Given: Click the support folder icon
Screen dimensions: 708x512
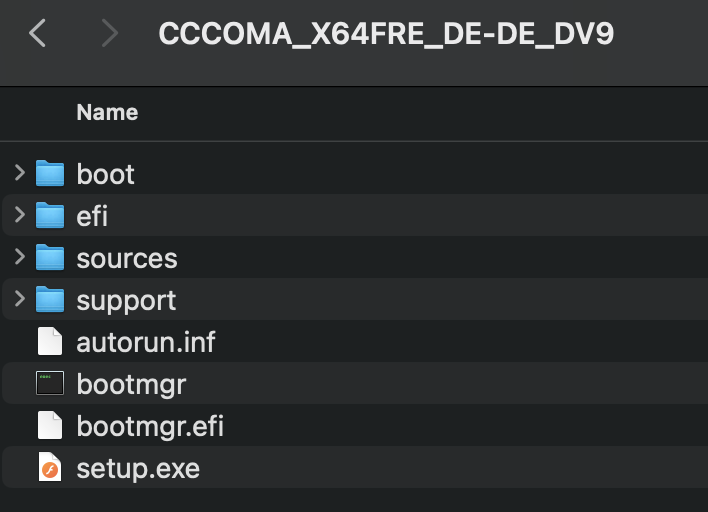Looking at the screenshot, I should point(50,300).
